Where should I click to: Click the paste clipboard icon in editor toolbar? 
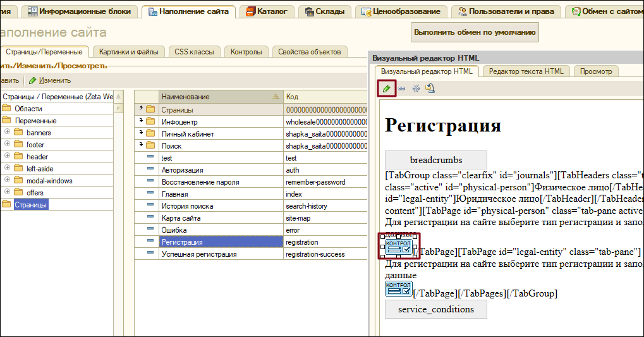click(430, 89)
